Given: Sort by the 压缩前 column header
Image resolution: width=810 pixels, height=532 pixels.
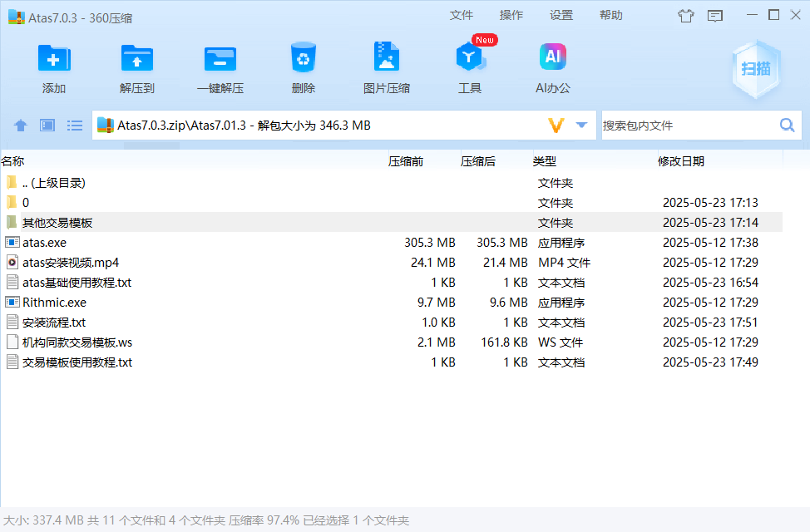Looking at the screenshot, I should 406,161.
